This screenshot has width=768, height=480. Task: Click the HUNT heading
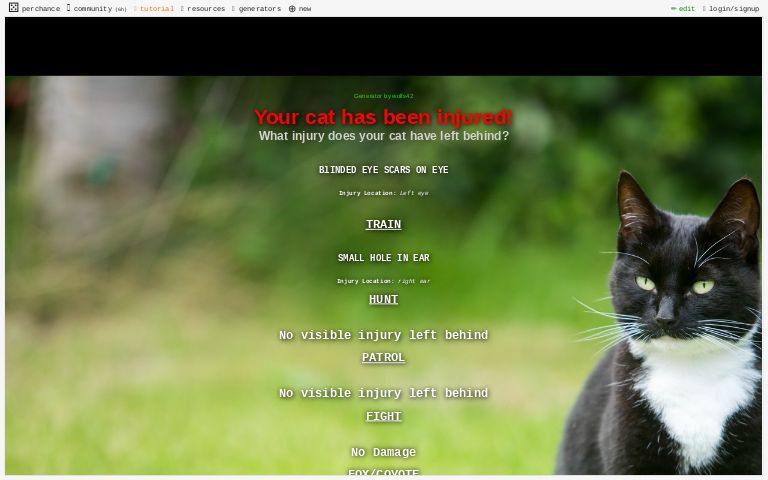click(383, 300)
